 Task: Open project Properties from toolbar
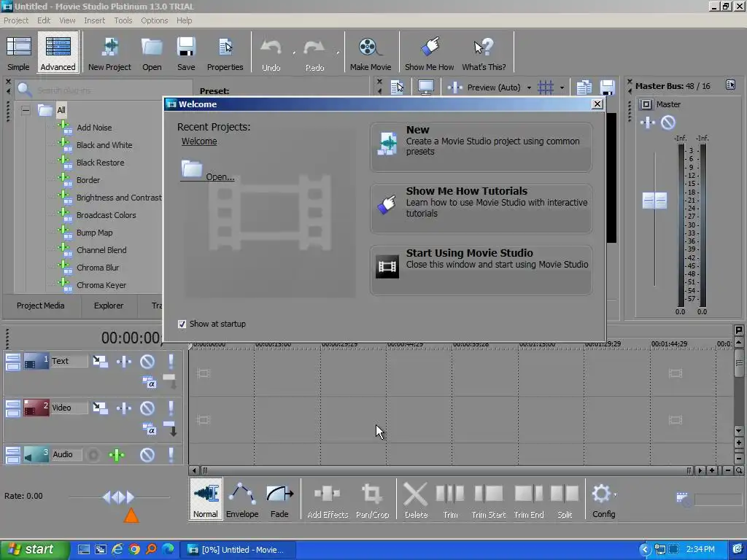(x=225, y=53)
